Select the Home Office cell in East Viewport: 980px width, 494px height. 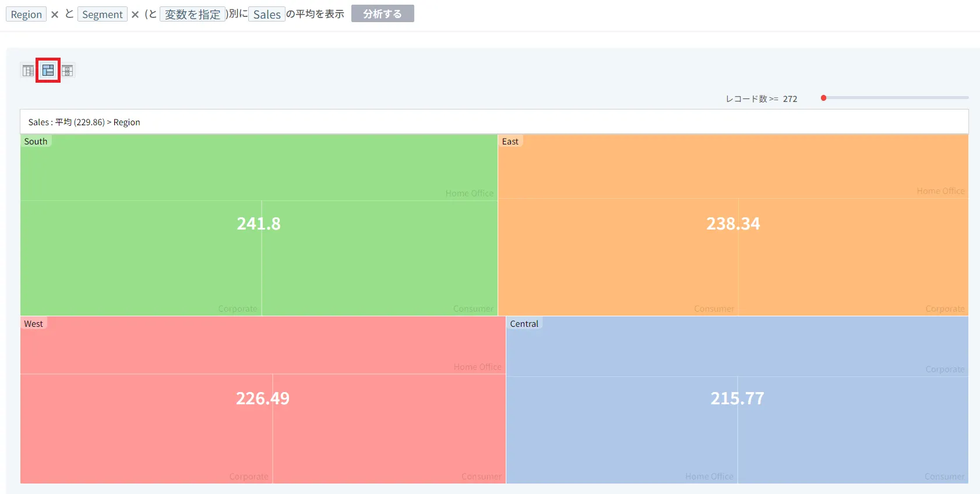pos(733,167)
